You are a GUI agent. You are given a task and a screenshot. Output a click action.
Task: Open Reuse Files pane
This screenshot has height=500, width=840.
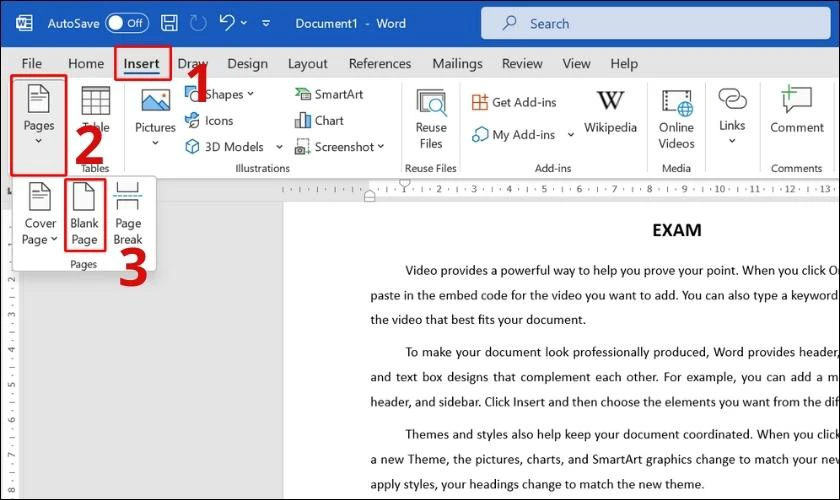point(431,119)
